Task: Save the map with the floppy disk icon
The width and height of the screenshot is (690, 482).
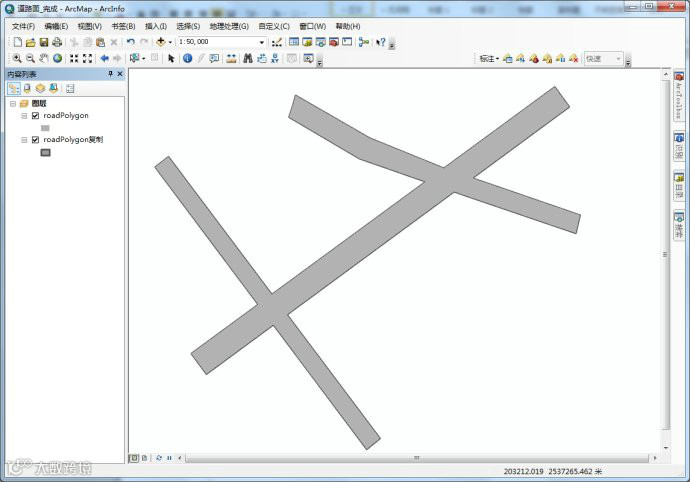Action: click(44, 42)
